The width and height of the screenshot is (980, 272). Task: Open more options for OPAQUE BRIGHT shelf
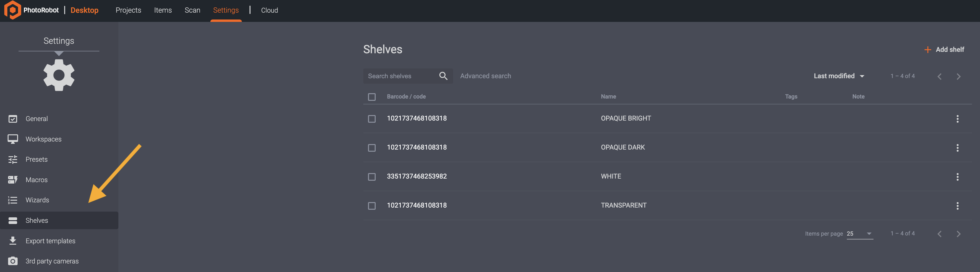[x=957, y=119]
